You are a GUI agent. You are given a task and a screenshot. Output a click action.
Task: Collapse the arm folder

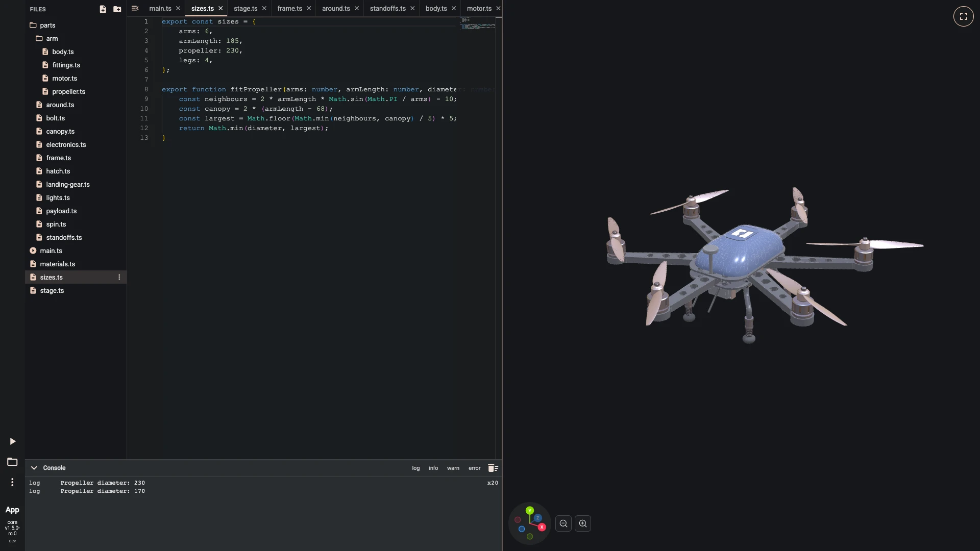click(x=76, y=38)
